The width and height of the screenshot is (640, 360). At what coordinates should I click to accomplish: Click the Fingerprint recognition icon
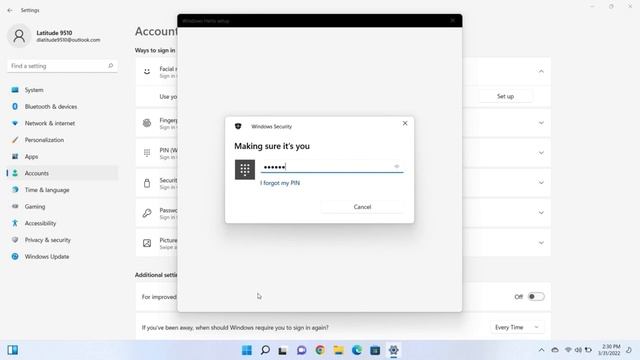click(x=147, y=123)
